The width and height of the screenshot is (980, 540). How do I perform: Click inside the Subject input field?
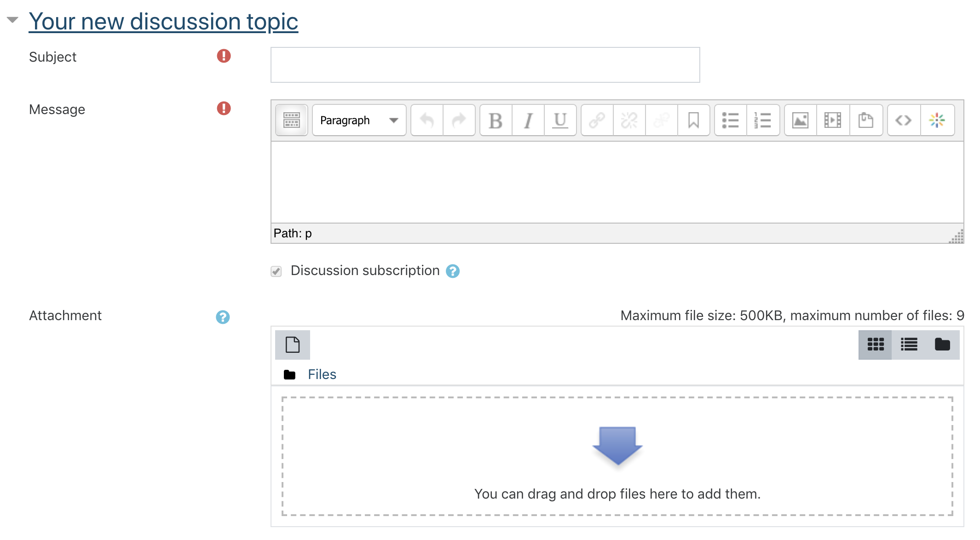click(x=485, y=65)
